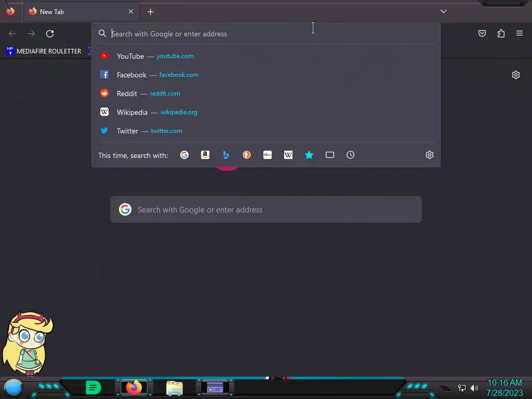Open the Start orb on taskbar
The image size is (532, 399).
[14, 388]
